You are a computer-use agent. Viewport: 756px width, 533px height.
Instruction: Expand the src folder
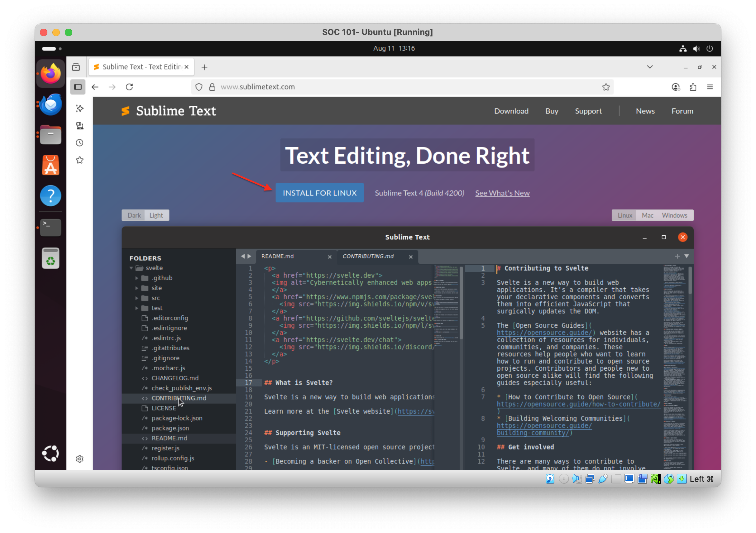pos(136,298)
